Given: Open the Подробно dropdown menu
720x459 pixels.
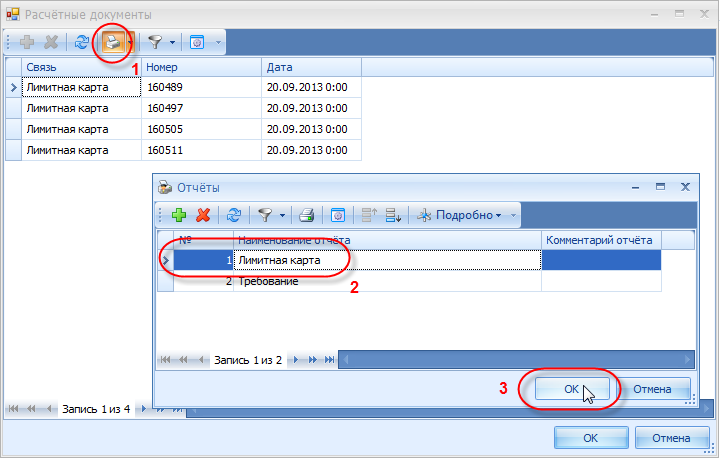Looking at the screenshot, I should [x=459, y=215].
